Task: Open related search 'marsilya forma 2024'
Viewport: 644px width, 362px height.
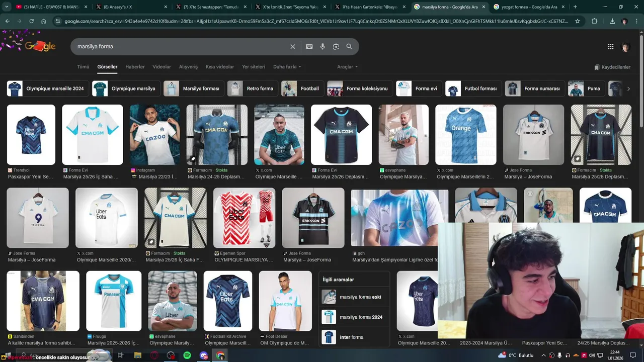Action: tap(354, 317)
